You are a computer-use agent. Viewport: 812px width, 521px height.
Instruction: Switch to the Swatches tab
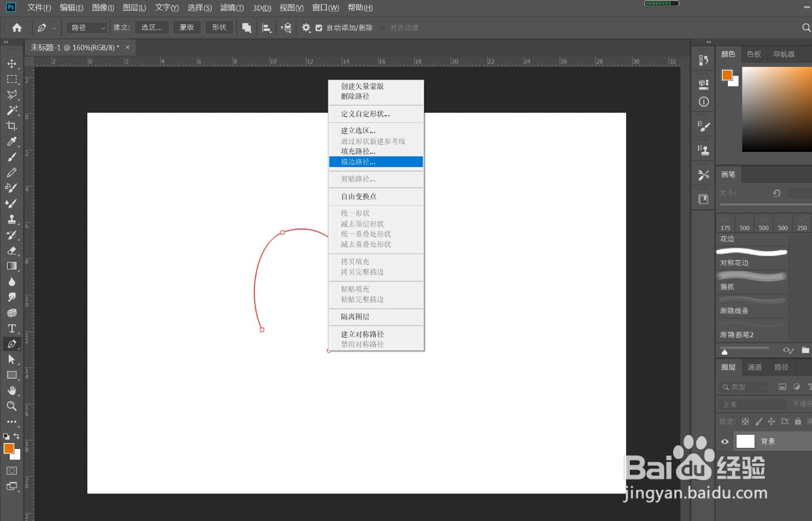pyautogui.click(x=754, y=54)
